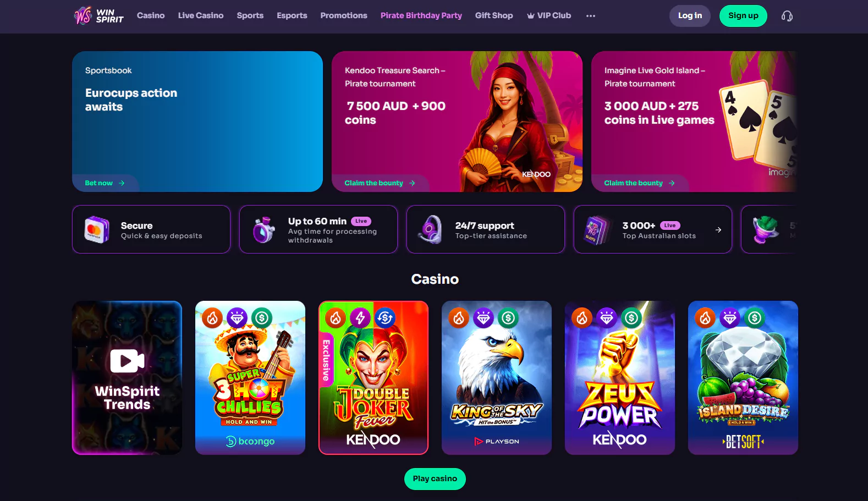Viewport: 868px width, 501px height.
Task: Click the arrow on 3 000+ slots card
Action: pyautogui.click(x=718, y=230)
